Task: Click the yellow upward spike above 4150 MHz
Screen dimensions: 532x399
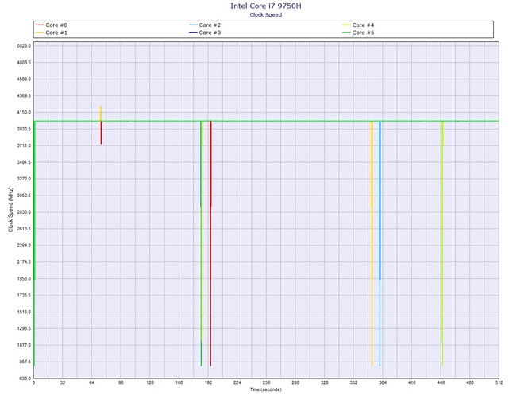Action: [101, 113]
